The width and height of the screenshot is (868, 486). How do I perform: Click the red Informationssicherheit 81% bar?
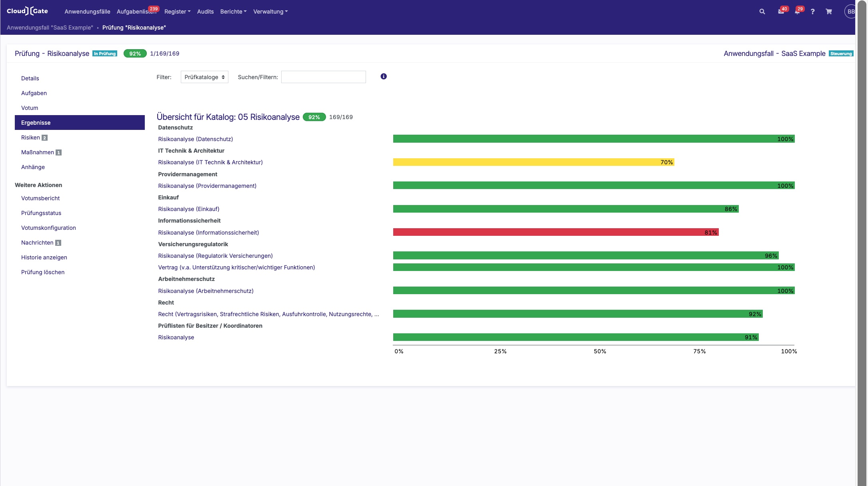point(556,232)
